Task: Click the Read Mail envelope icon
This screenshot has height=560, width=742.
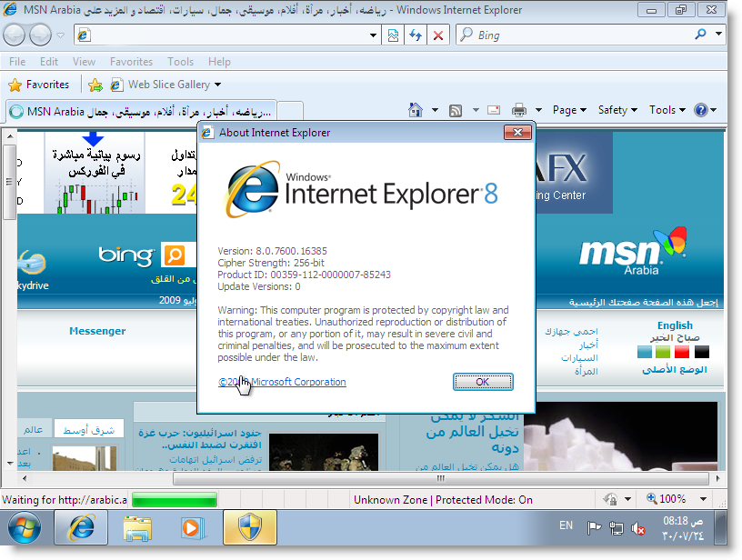Action: click(x=494, y=110)
